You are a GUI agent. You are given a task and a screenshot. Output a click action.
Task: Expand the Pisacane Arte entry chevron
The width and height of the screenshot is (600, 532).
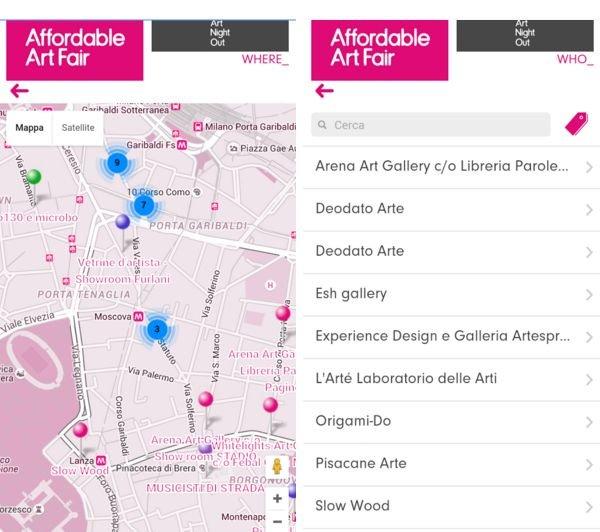pyautogui.click(x=590, y=464)
